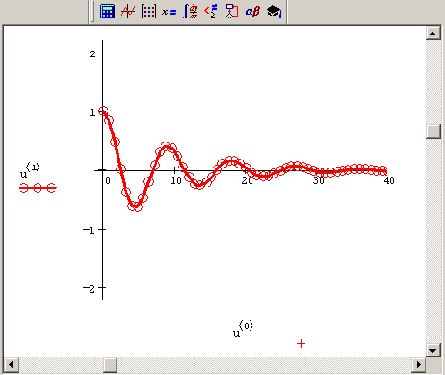
Task: Select the u<0> x-axis label
Action: coord(242,329)
